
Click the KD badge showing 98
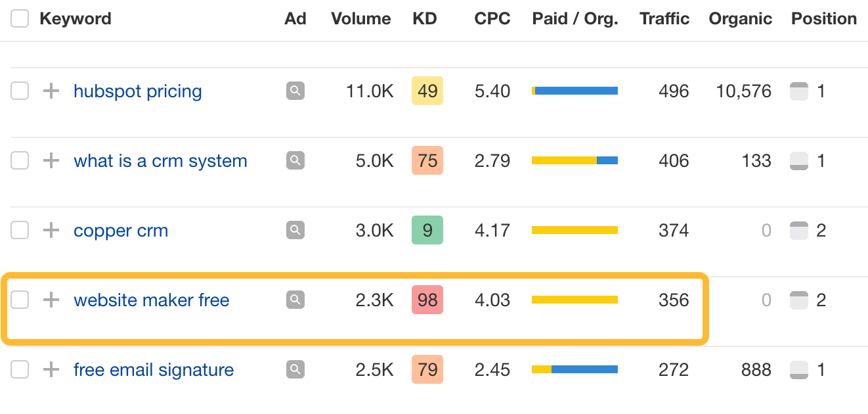[x=427, y=300]
